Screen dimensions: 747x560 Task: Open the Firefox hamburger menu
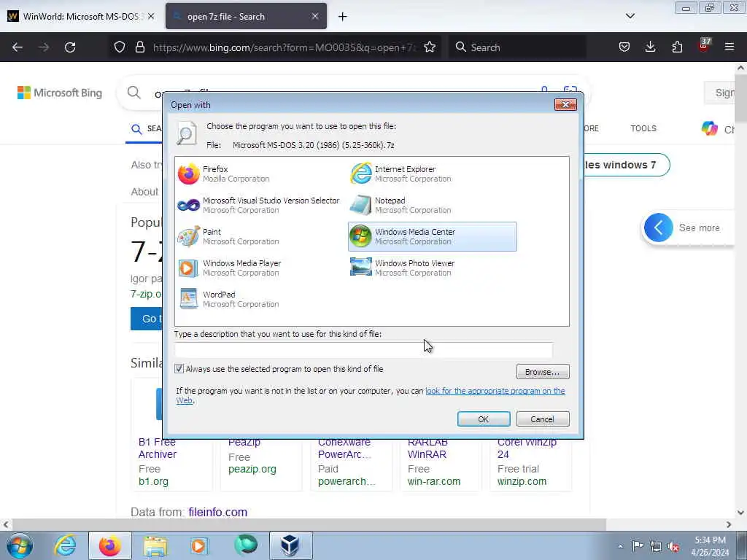click(729, 47)
